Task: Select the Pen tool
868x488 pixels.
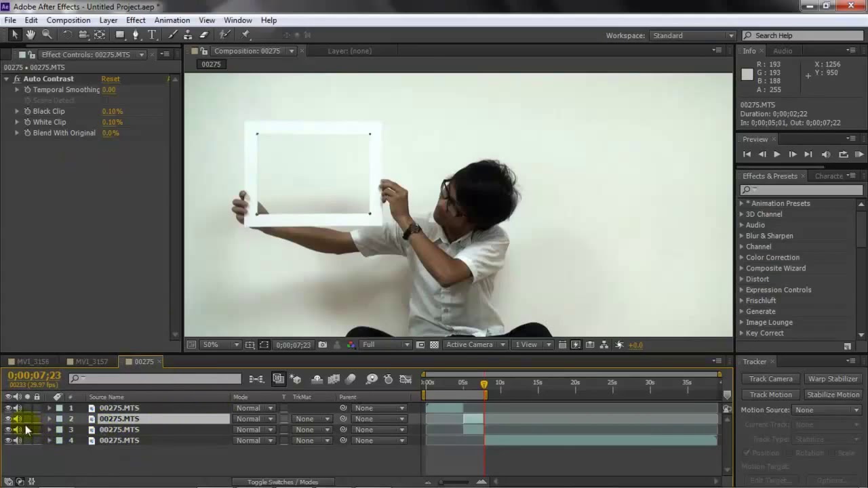Action: click(x=136, y=35)
